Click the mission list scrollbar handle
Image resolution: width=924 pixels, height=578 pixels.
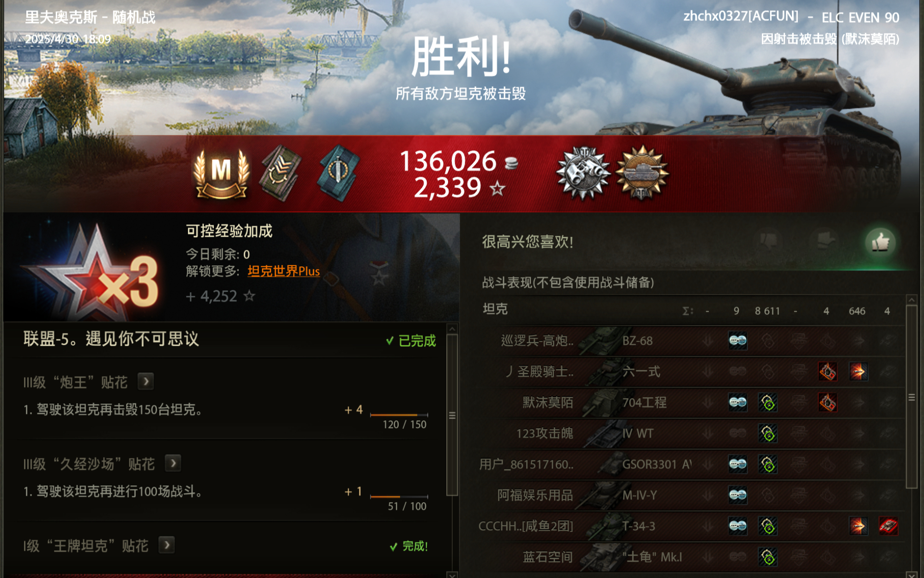[452, 415]
